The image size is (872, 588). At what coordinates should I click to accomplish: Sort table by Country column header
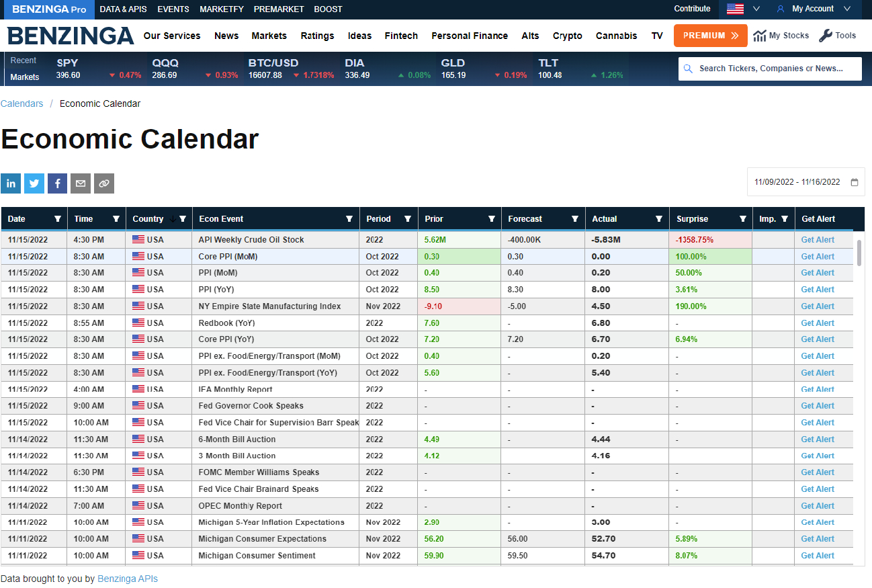coord(148,219)
